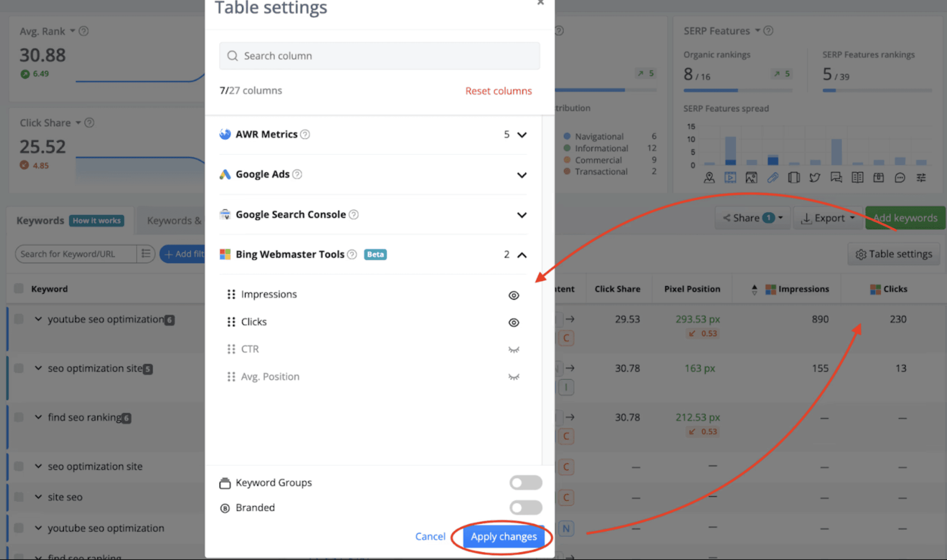Sort by Pixel Position column header
Screen dimensions: 947x560
[692, 289]
